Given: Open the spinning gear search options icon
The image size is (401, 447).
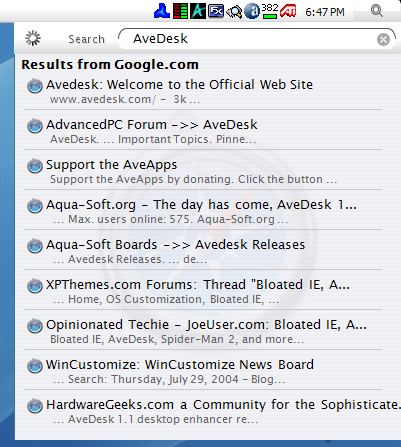Looking at the screenshot, I should (x=33, y=38).
